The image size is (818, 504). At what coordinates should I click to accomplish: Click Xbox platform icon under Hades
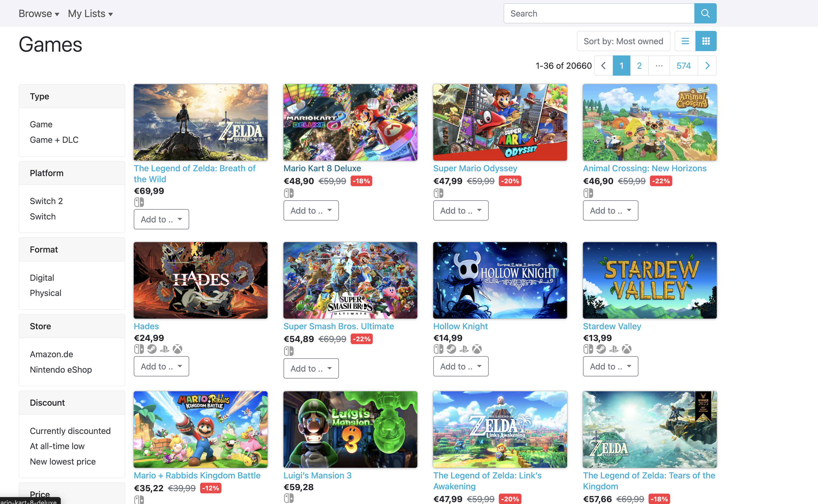[177, 349]
